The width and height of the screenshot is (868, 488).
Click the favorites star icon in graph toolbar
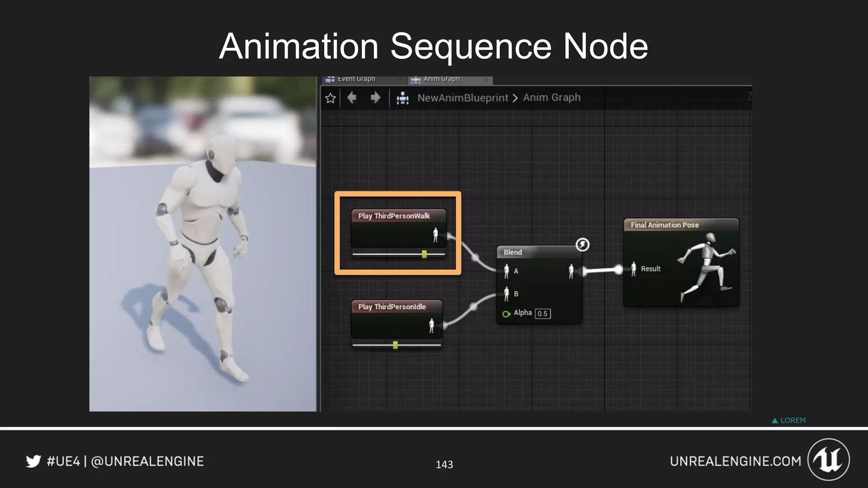tap(331, 98)
